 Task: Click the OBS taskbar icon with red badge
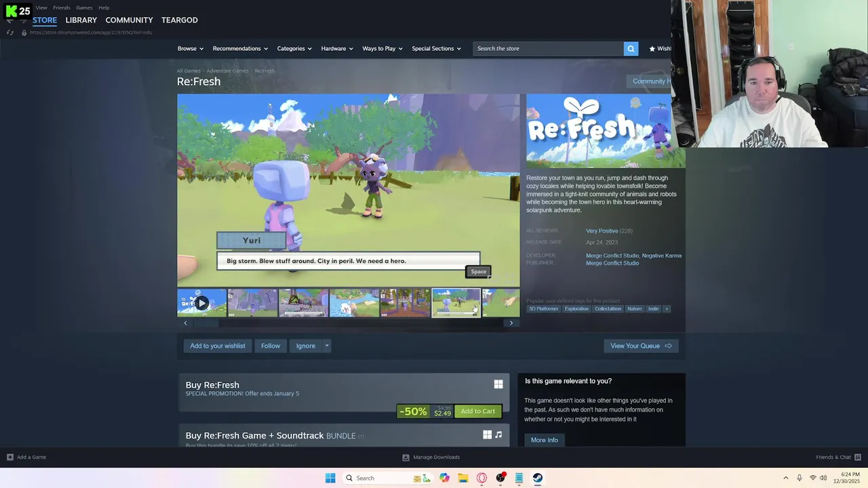point(500,478)
